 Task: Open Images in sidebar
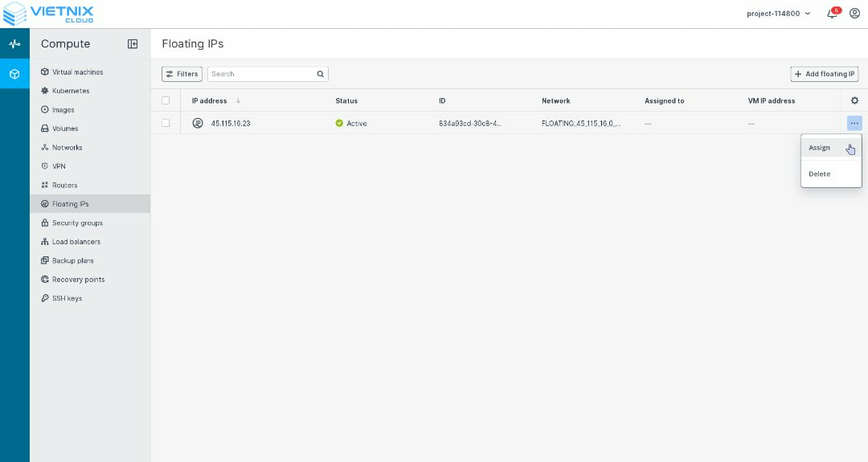(57, 109)
